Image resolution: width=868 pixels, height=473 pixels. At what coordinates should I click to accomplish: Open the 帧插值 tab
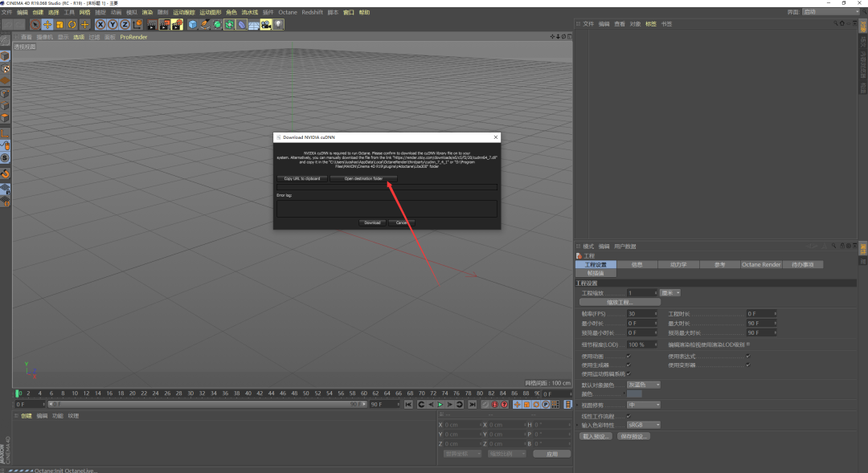coord(596,273)
